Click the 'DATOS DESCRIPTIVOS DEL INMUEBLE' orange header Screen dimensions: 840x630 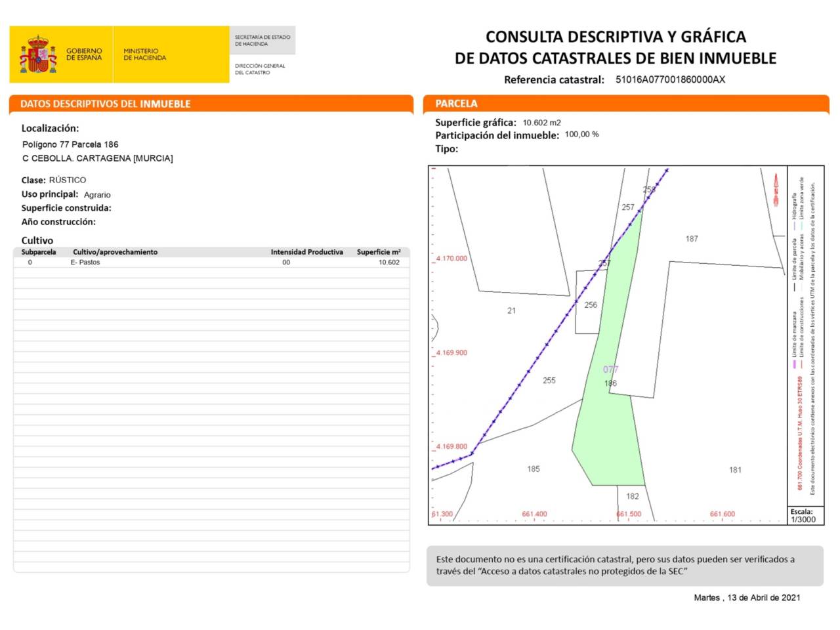pyautogui.click(x=211, y=104)
